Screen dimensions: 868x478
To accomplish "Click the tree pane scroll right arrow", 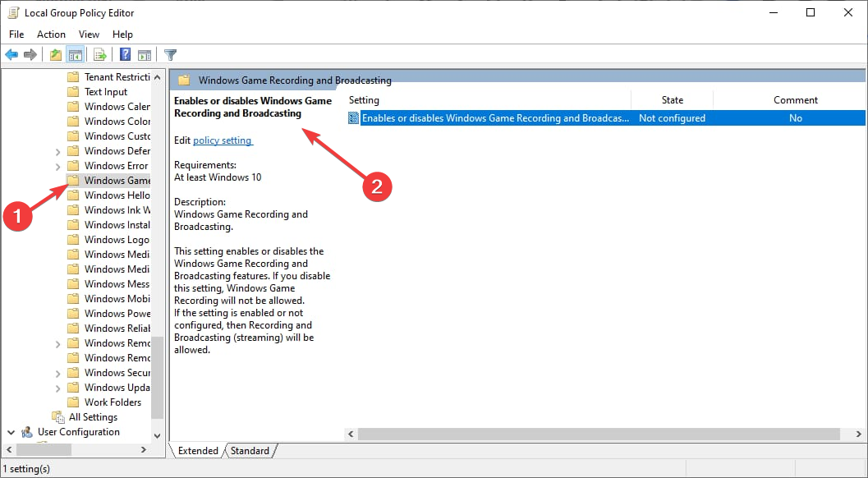I will 144,450.
